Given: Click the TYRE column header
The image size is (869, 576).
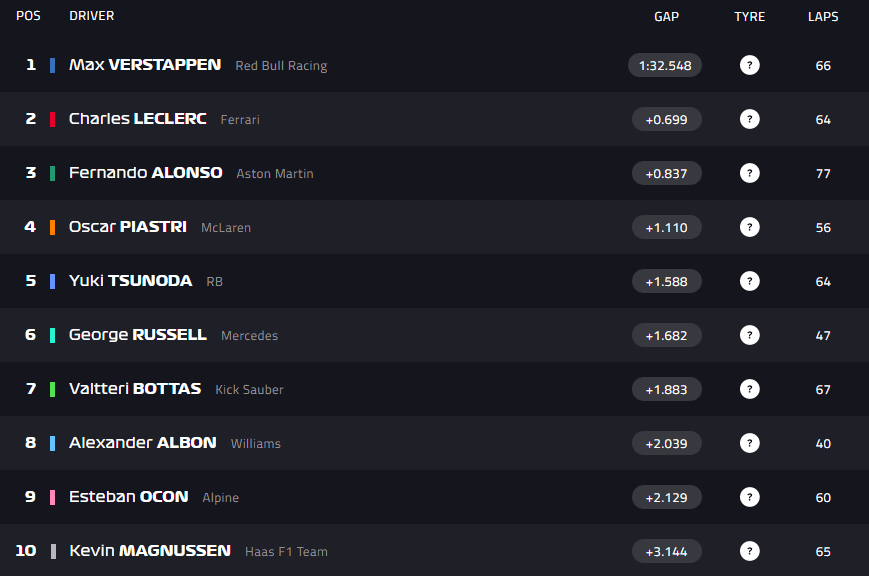Looking at the screenshot, I should 749,17.
